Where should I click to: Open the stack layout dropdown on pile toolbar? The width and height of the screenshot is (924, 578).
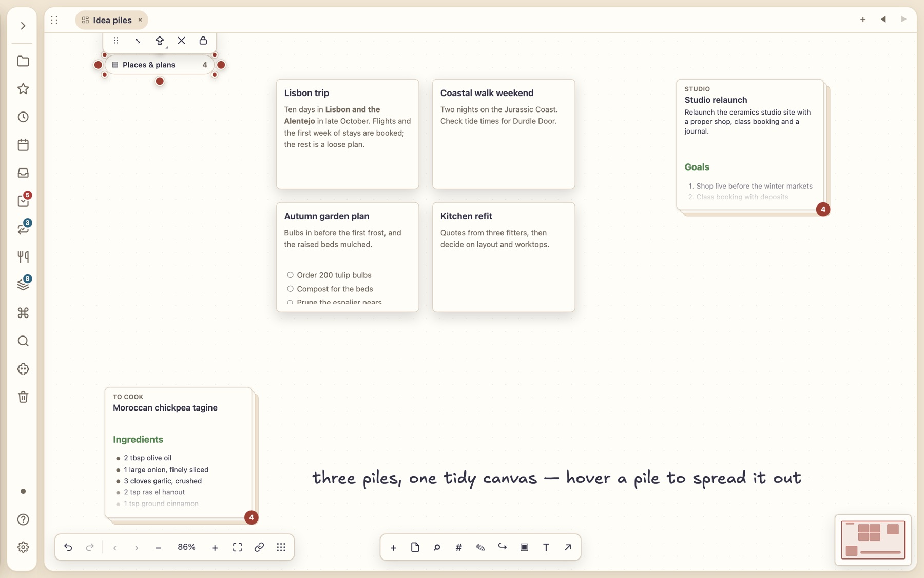[x=160, y=41]
